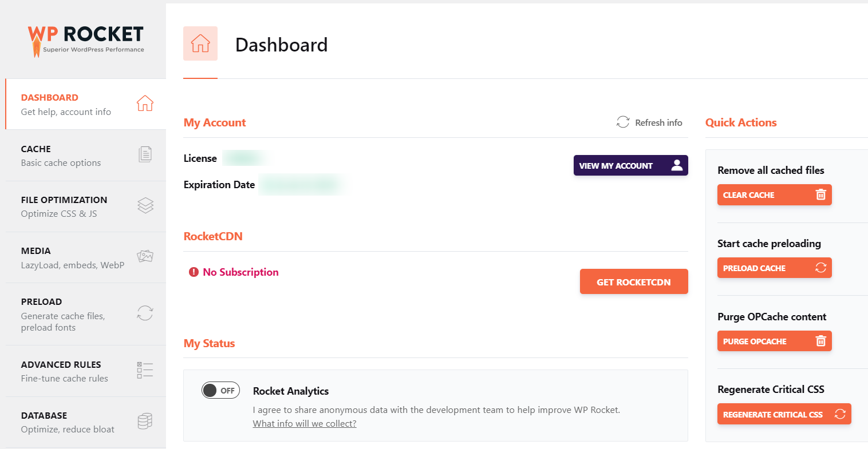Screen dimensions: 868x449
Task: Open the "What info will we collect?" link
Action: click(x=305, y=424)
